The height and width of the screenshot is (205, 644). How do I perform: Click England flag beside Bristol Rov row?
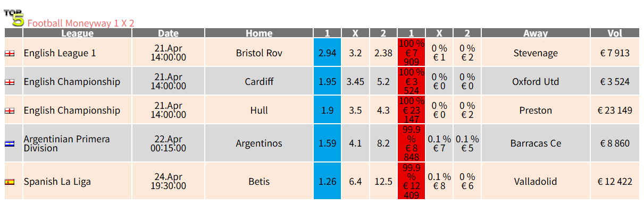pos(10,53)
